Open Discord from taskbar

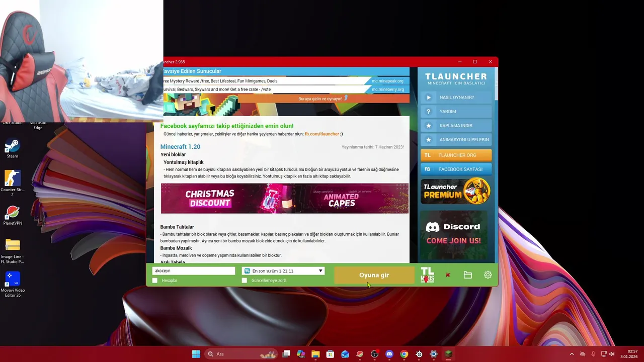[389, 354]
